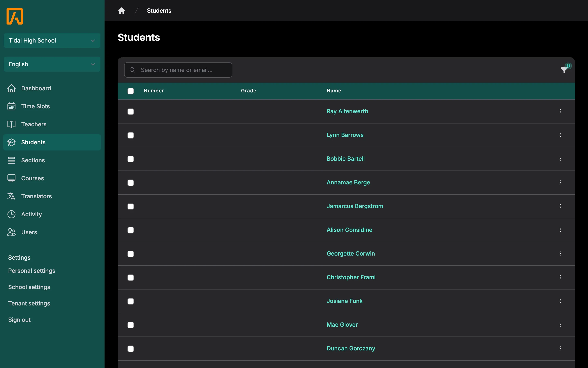Tick the Annamae Berge row checkbox
This screenshot has width=588, height=368.
click(130, 183)
